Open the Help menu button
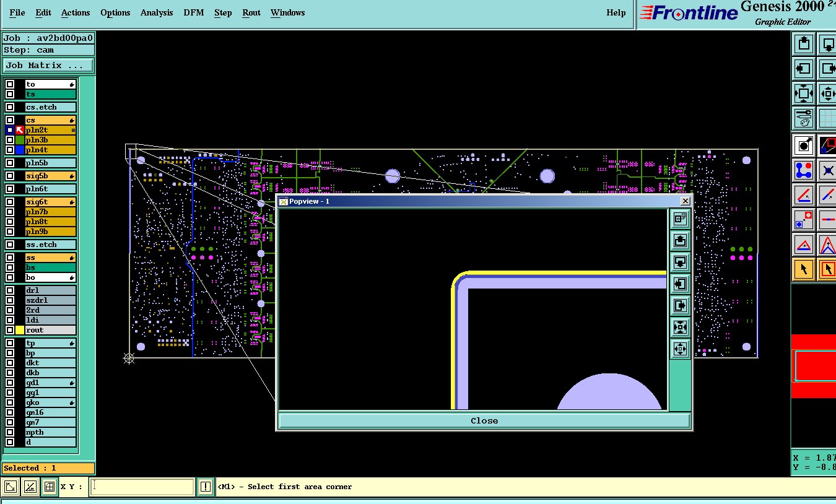This screenshot has height=504, width=836. (x=616, y=12)
